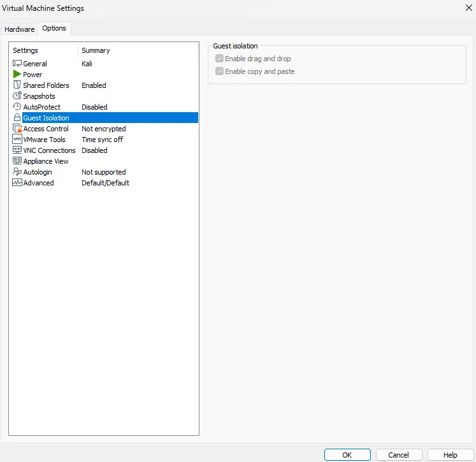Click the Snapshots clock icon

point(17,96)
